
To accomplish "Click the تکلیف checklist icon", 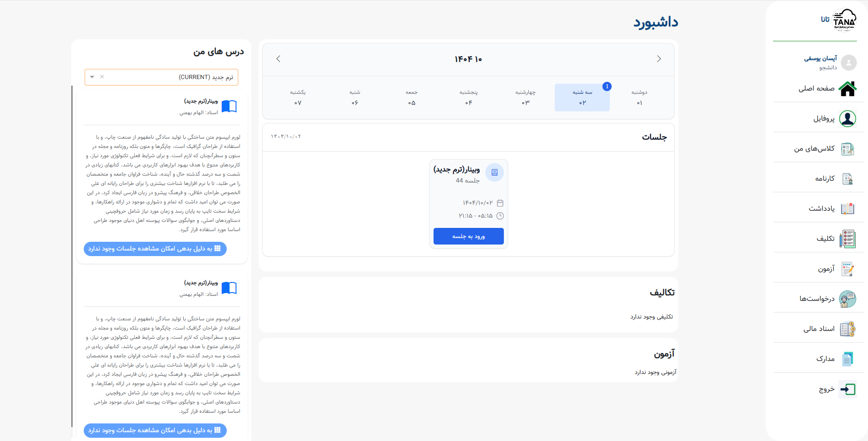I will click(x=847, y=239).
